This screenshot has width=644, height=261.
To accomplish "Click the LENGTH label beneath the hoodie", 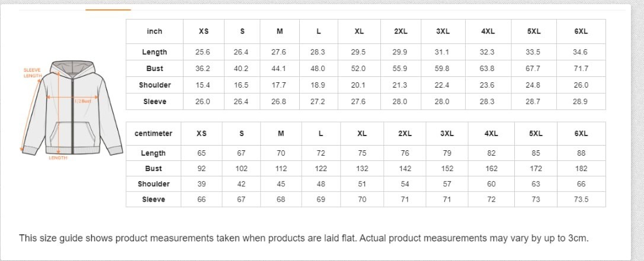I will tap(58, 158).
